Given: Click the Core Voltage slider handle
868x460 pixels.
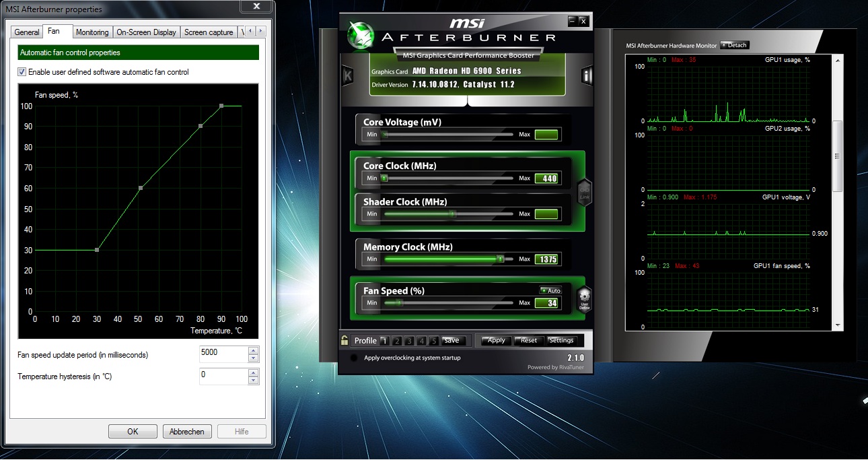Looking at the screenshot, I should pyautogui.click(x=385, y=134).
